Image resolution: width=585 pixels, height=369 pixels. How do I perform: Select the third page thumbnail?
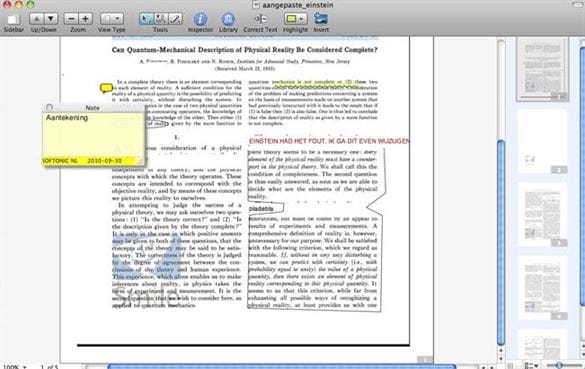click(542, 215)
